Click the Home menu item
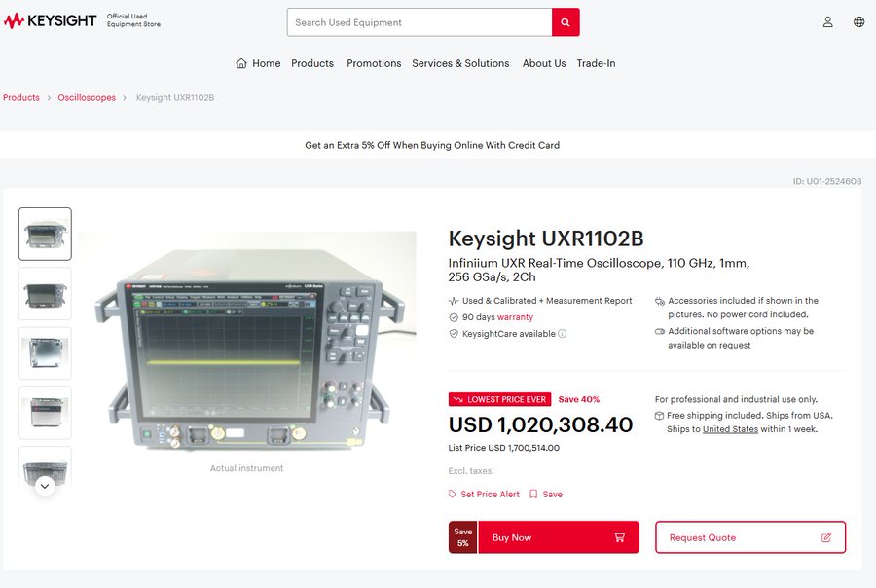Screen dimensions: 876x588 (258, 63)
